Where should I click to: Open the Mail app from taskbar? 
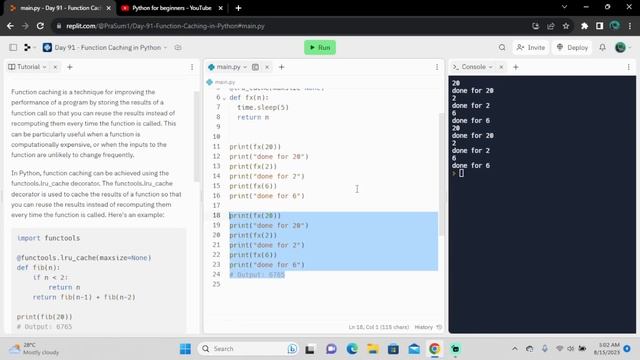[x=414, y=349]
